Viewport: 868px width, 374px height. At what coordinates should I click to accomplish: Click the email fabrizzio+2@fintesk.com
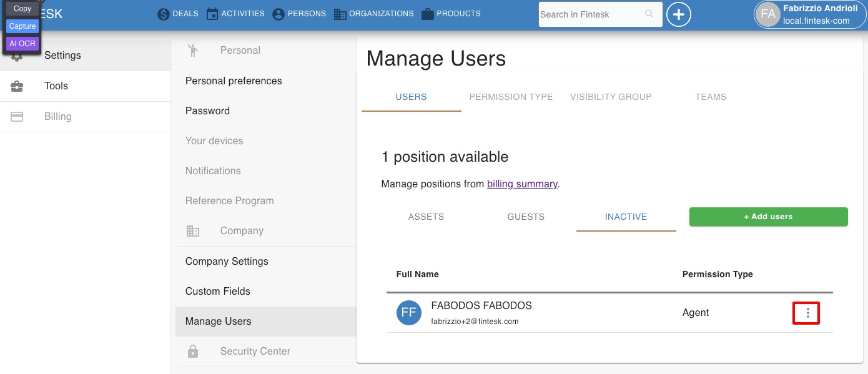point(475,322)
